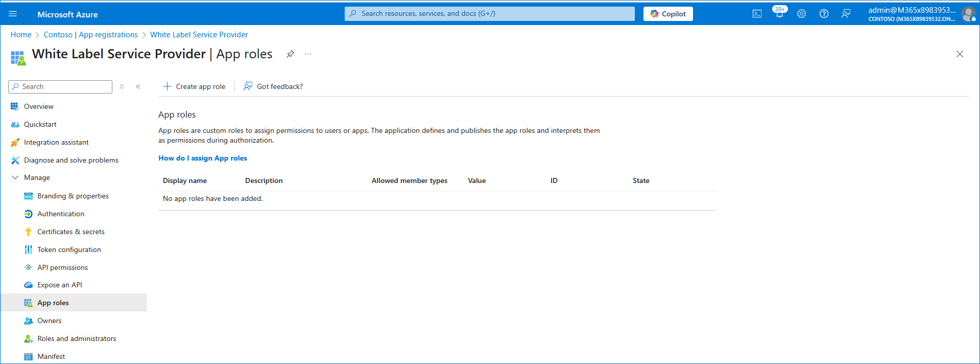980x364 pixels.
Task: Navigate to Contoso App registrations breadcrumb
Action: tap(90, 35)
